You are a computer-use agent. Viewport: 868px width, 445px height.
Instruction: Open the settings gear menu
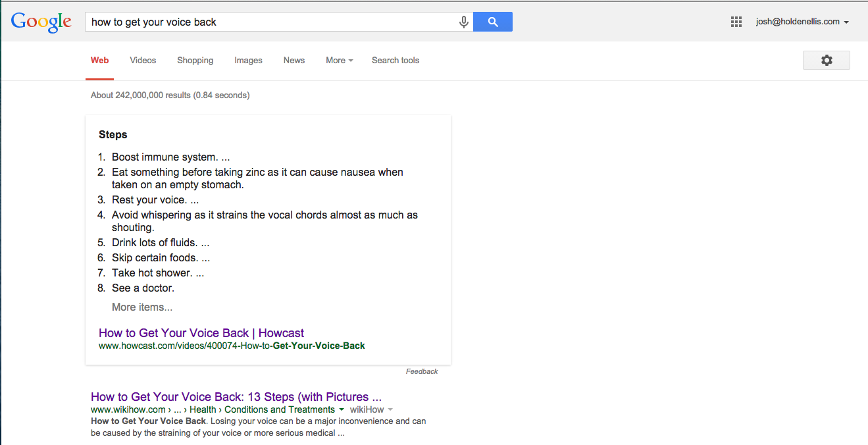[x=827, y=60]
